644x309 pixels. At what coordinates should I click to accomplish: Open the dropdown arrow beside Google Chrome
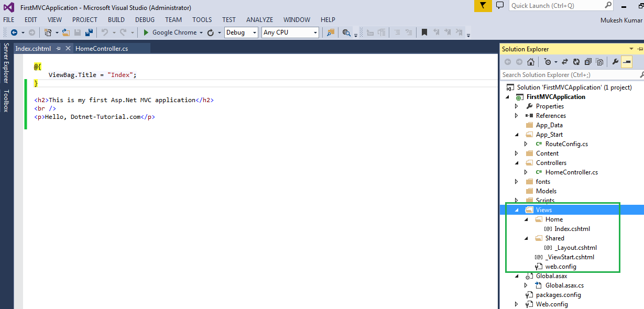(201, 32)
